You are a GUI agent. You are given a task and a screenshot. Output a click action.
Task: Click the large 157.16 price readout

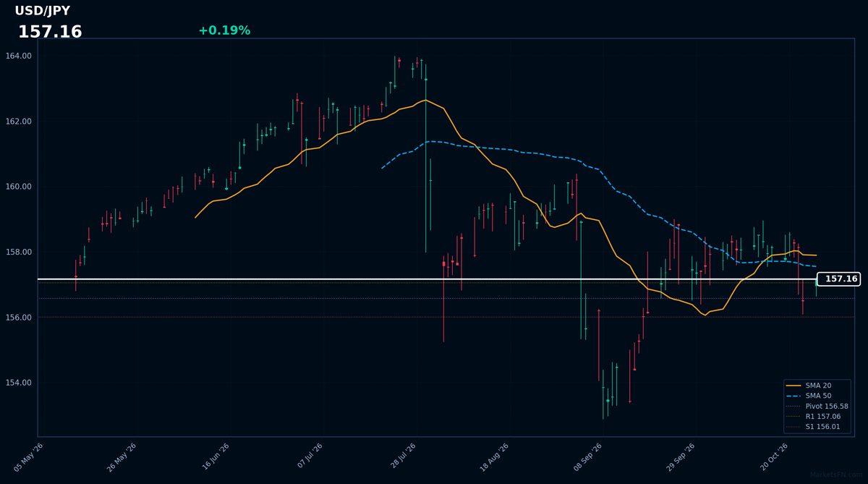[x=50, y=33]
